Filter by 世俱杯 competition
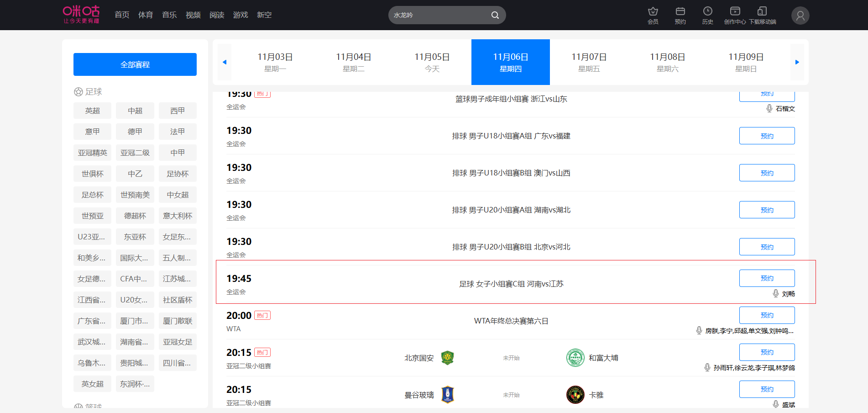This screenshot has height=413, width=868. [x=92, y=174]
